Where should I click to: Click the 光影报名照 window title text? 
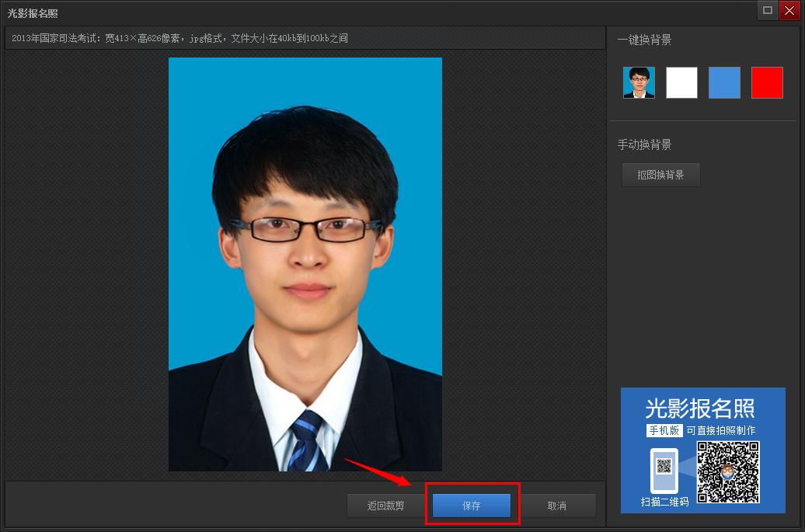pos(33,13)
